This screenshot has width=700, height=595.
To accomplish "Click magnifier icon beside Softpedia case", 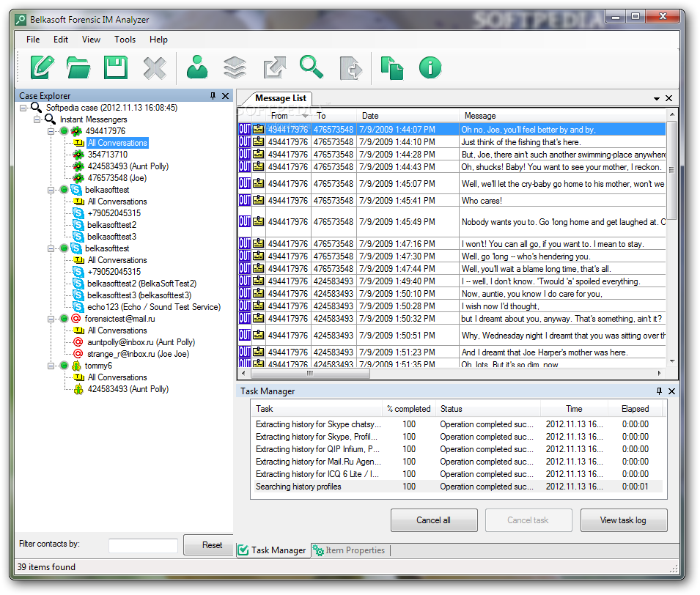I will [x=37, y=107].
